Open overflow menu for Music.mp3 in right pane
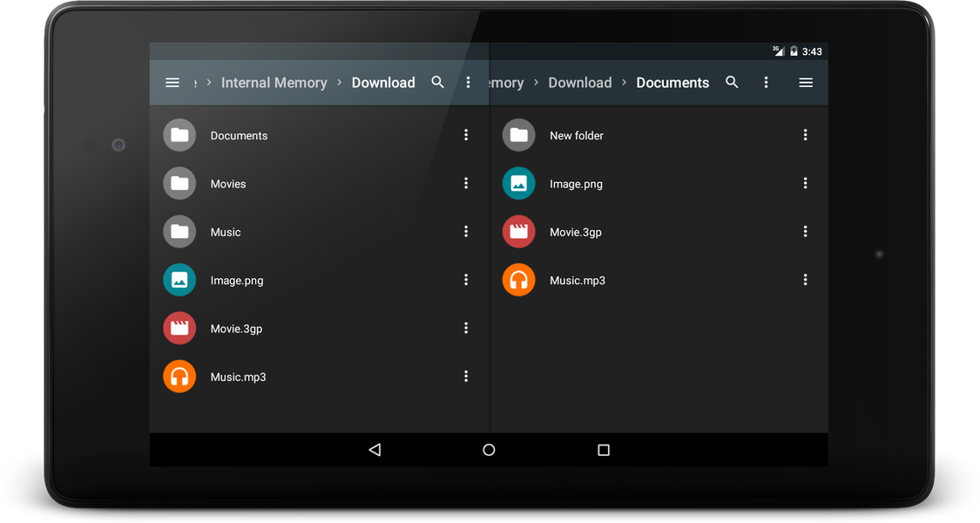The width and height of the screenshot is (980, 523). point(805,280)
